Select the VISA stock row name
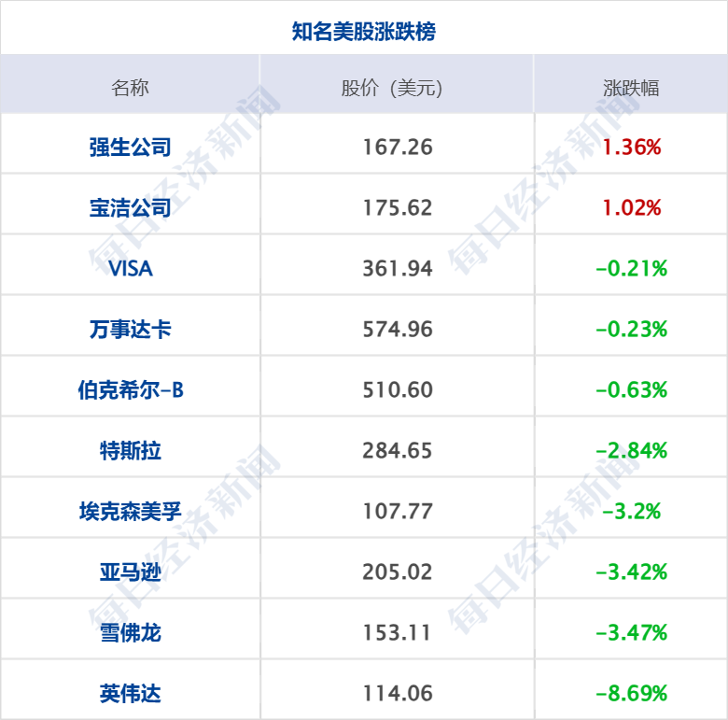The image size is (728, 720). tap(130, 268)
